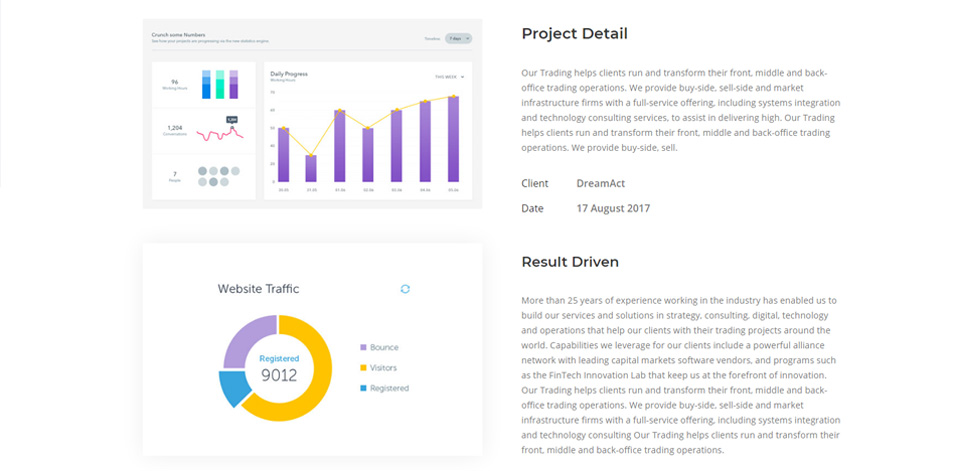Image resolution: width=980 pixels, height=471 pixels.
Task: Click the blue Registered legend swatch
Action: tap(363, 388)
